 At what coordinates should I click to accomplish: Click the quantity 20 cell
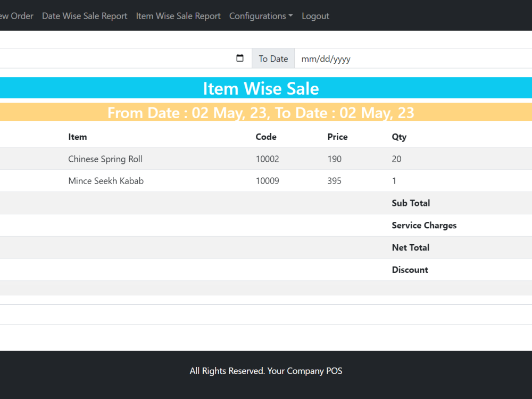(396, 159)
